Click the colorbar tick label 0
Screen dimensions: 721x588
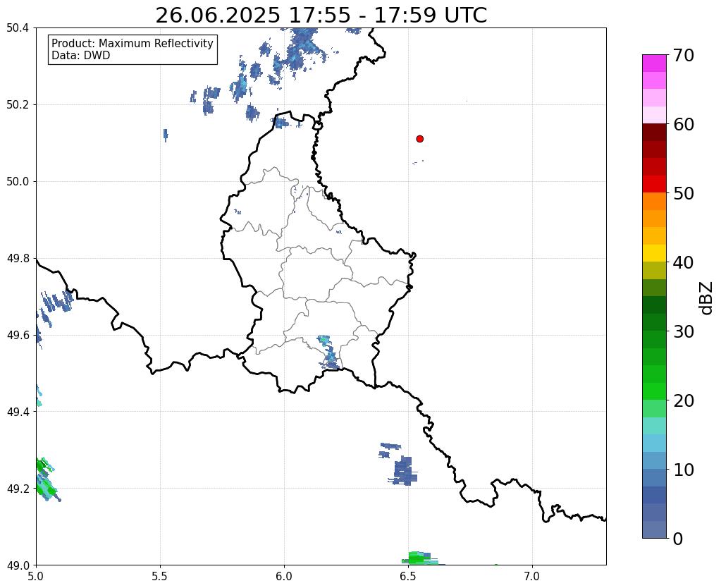coord(678,539)
